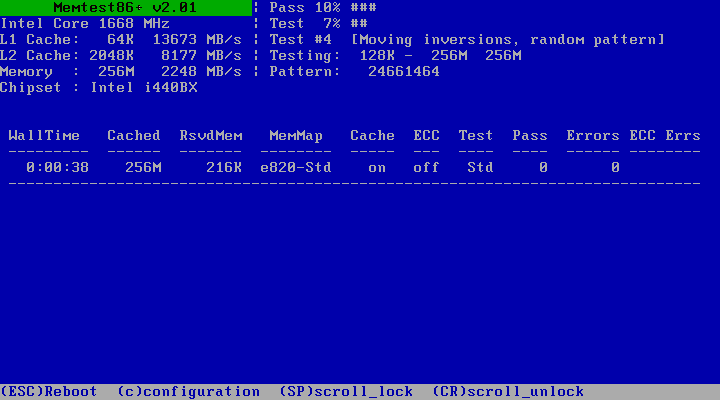The width and height of the screenshot is (720, 400).
Task: Select the RsvdMem value 216K
Action: [224, 168]
